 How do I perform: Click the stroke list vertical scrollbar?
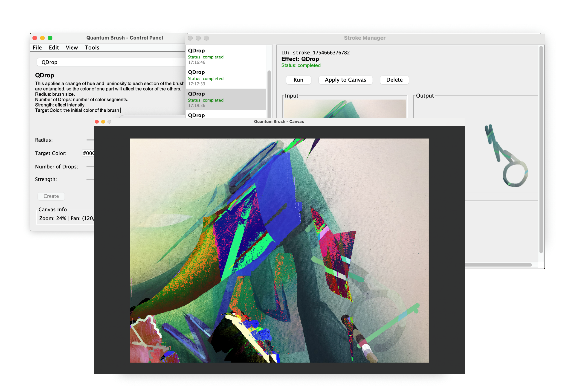point(269,93)
